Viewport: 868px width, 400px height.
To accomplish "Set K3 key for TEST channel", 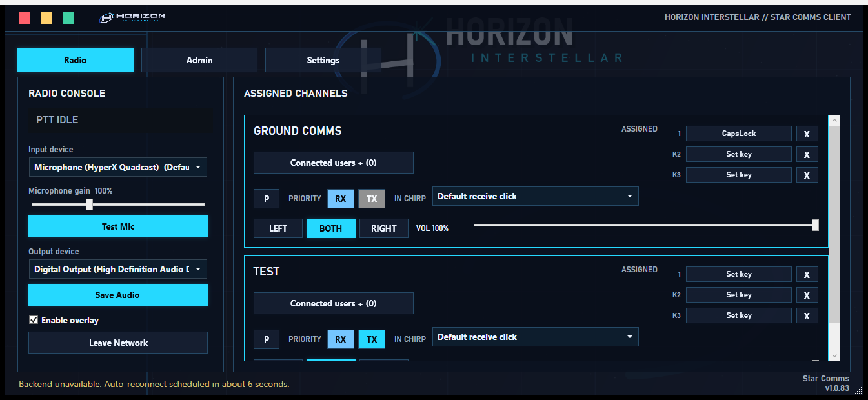I will coord(739,315).
